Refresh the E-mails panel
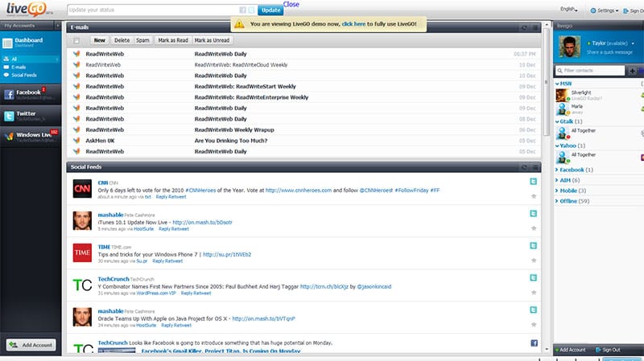644x361 pixels. 524,27
